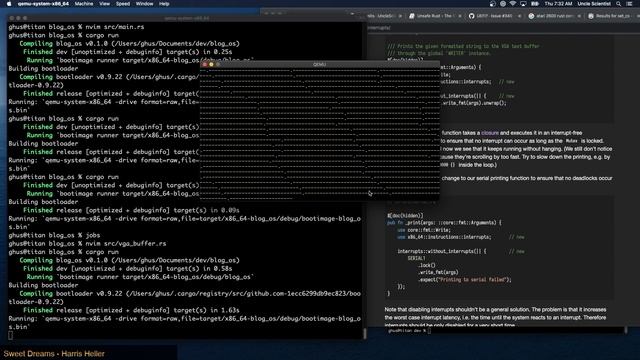Click the 'Sweet Dreams - Harris Heller' song caption

[54, 354]
